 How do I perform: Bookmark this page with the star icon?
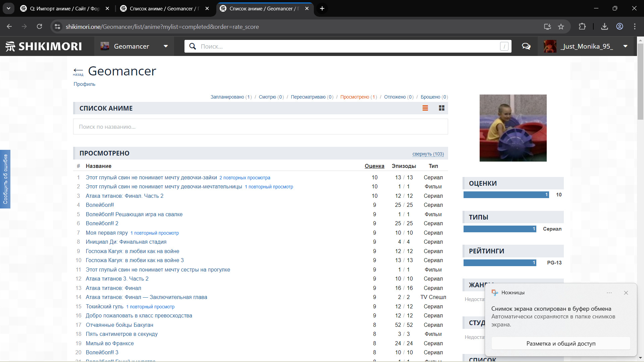(x=561, y=26)
